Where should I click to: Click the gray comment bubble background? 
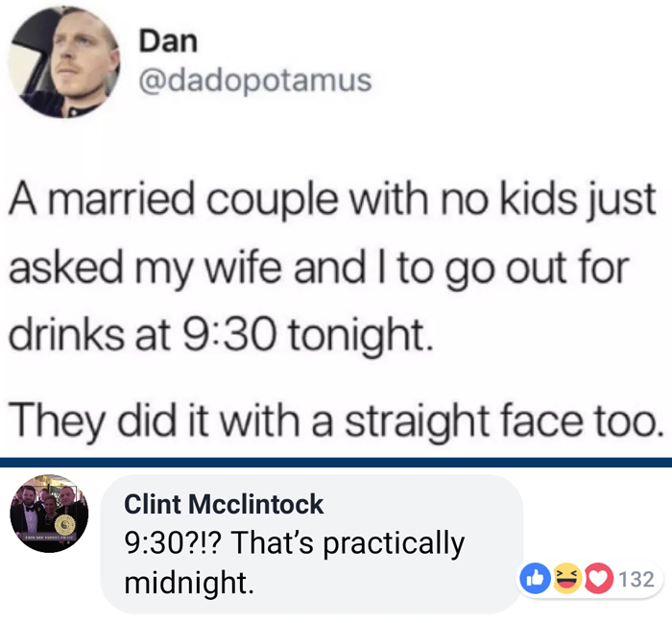click(x=312, y=543)
